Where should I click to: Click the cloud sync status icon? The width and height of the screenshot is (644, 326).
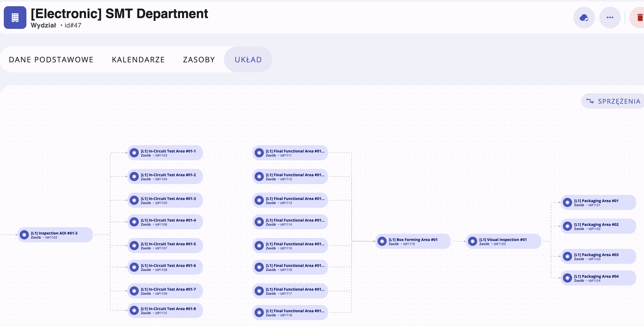click(584, 18)
